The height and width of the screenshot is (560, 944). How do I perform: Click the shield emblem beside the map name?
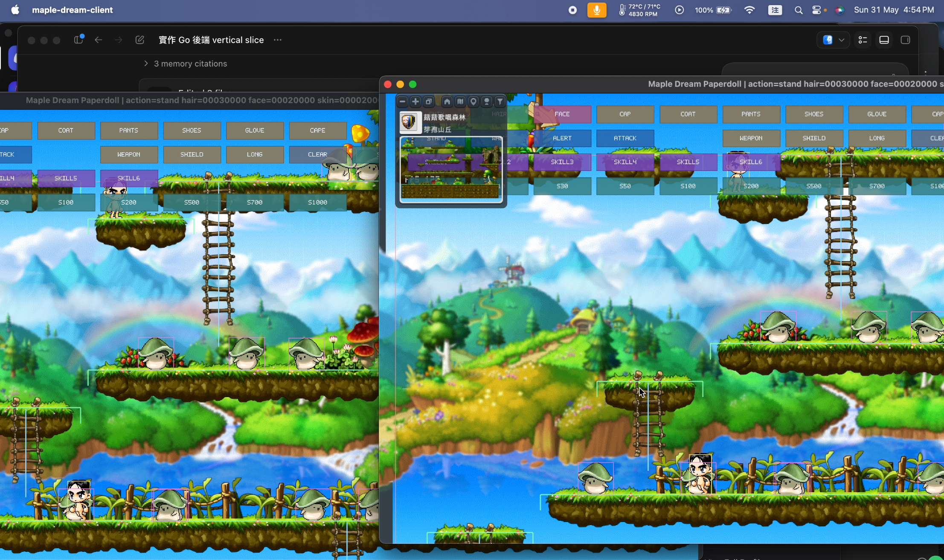click(410, 122)
